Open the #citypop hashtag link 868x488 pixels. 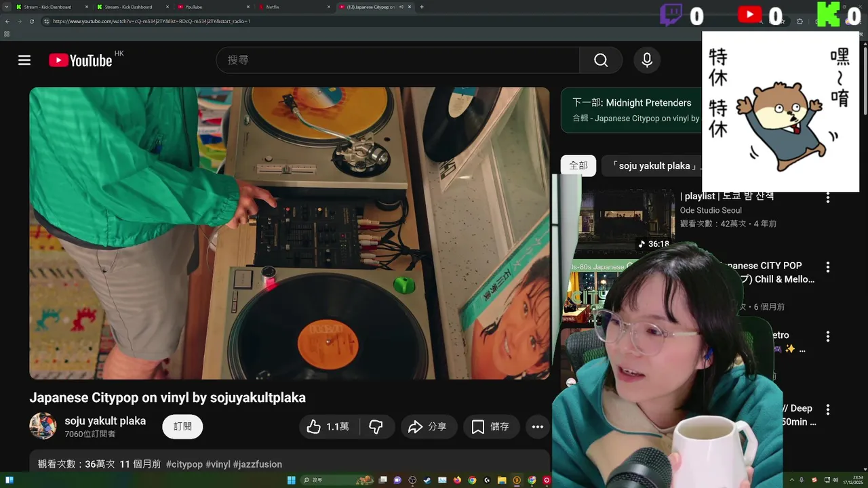184,464
